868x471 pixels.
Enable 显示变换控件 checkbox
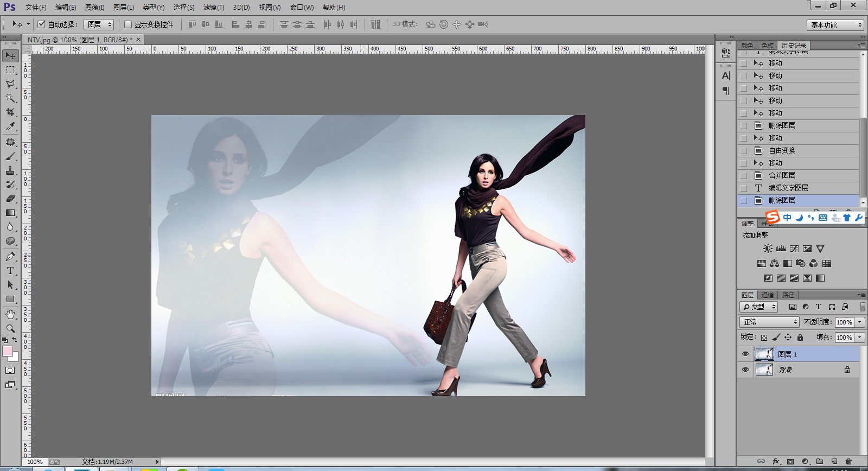click(x=128, y=24)
